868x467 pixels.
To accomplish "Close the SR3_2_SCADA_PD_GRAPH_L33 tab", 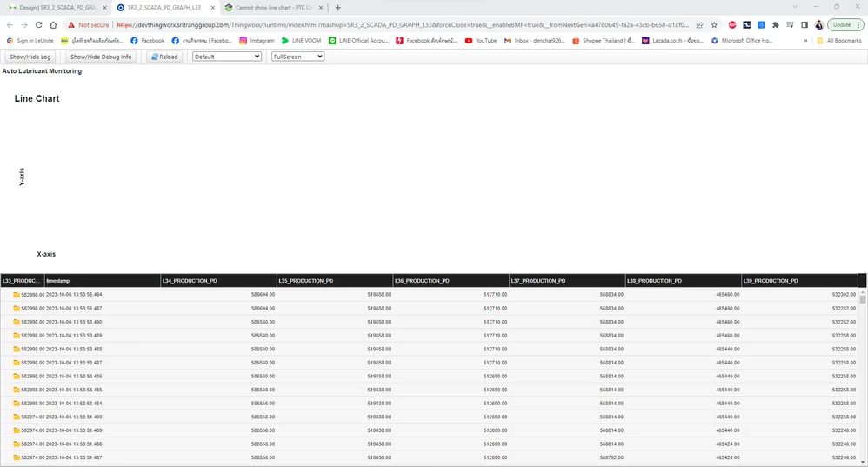I will click(x=212, y=8).
